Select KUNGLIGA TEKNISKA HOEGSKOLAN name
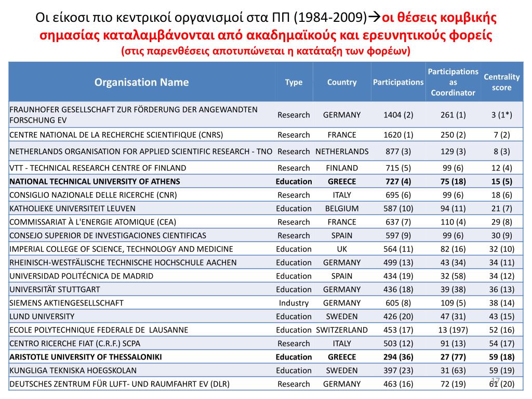This screenshot has height=399, width=532. coord(73,370)
